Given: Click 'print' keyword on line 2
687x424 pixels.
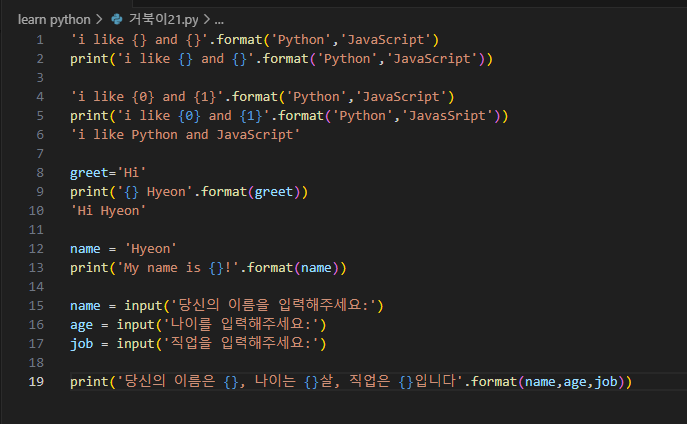Looking at the screenshot, I should [x=89, y=59].
